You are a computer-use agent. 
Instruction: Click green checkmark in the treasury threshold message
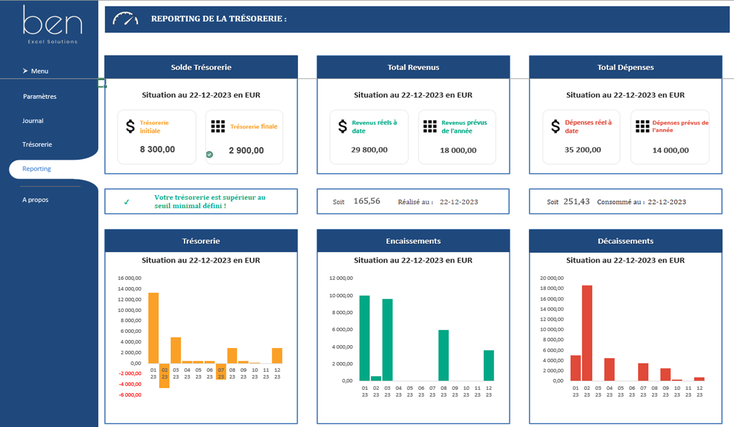click(x=126, y=202)
